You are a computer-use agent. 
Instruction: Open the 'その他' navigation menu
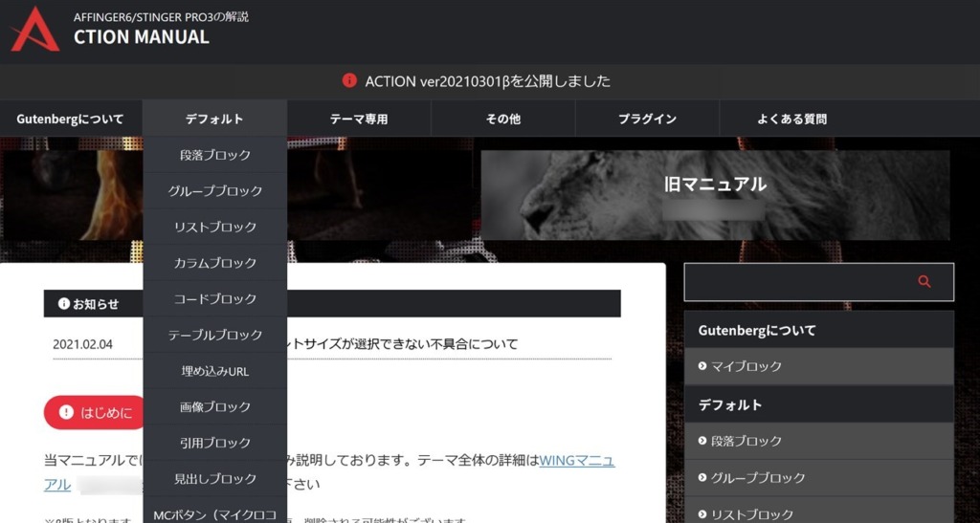[x=503, y=119]
